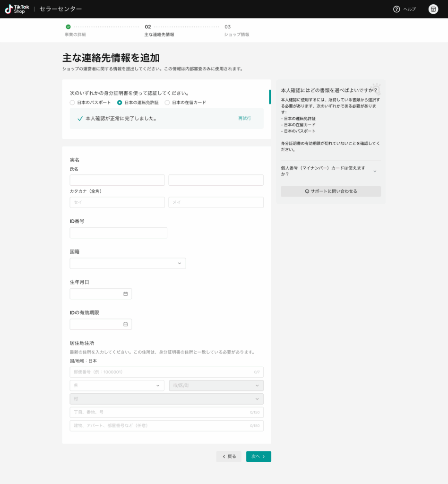Viewport: 448px width, 484px height.
Task: Click the green verification success checkmark
Action: pyautogui.click(x=80, y=119)
